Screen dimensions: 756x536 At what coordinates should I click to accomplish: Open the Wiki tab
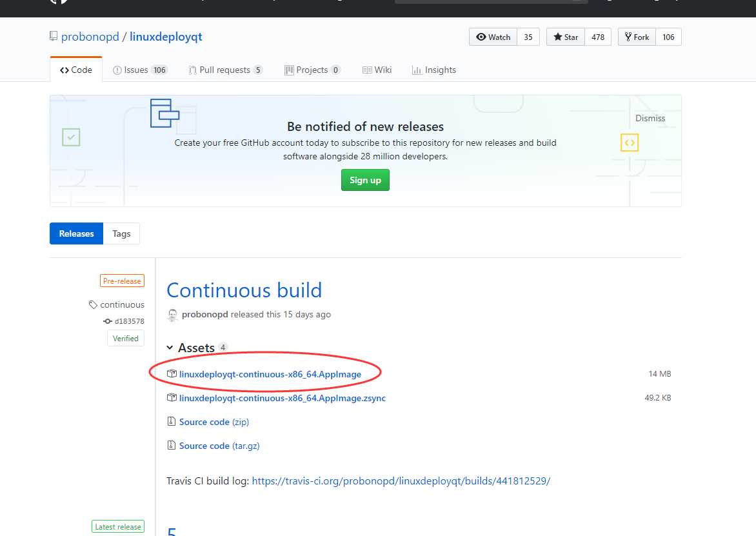coord(377,70)
